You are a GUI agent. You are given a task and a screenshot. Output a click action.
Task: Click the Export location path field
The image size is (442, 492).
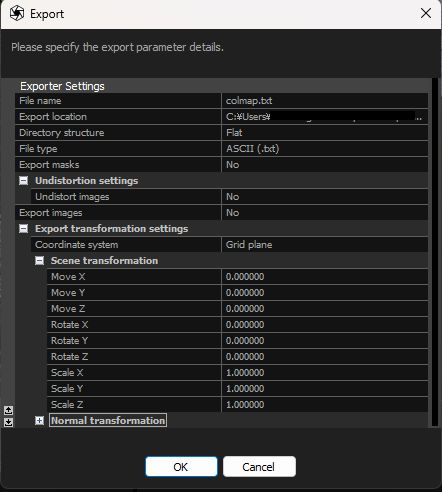coord(325,117)
